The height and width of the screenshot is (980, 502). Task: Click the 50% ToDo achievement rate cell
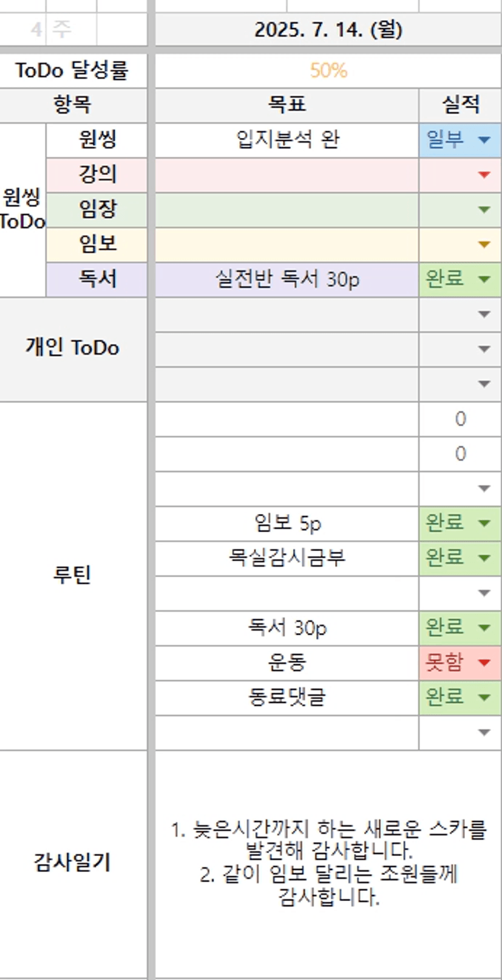coord(328,70)
